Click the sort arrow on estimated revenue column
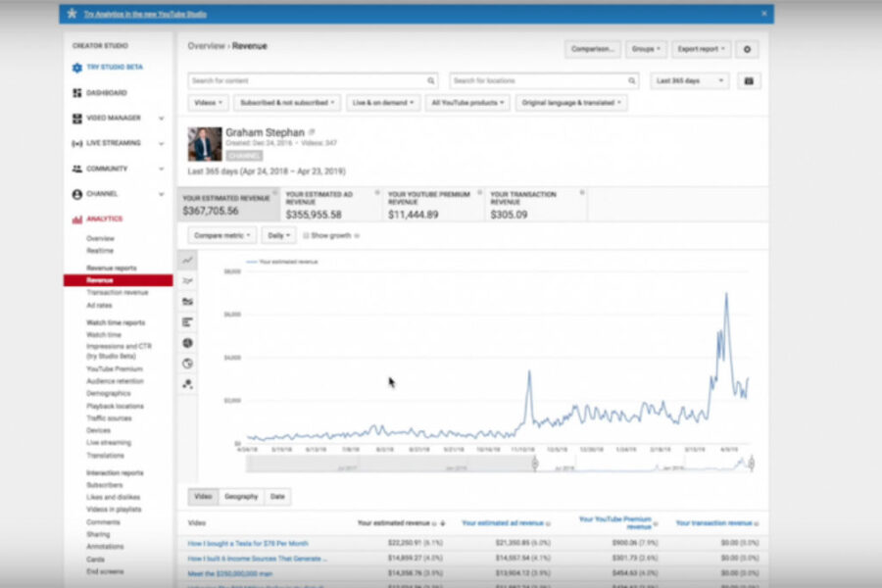 point(443,523)
